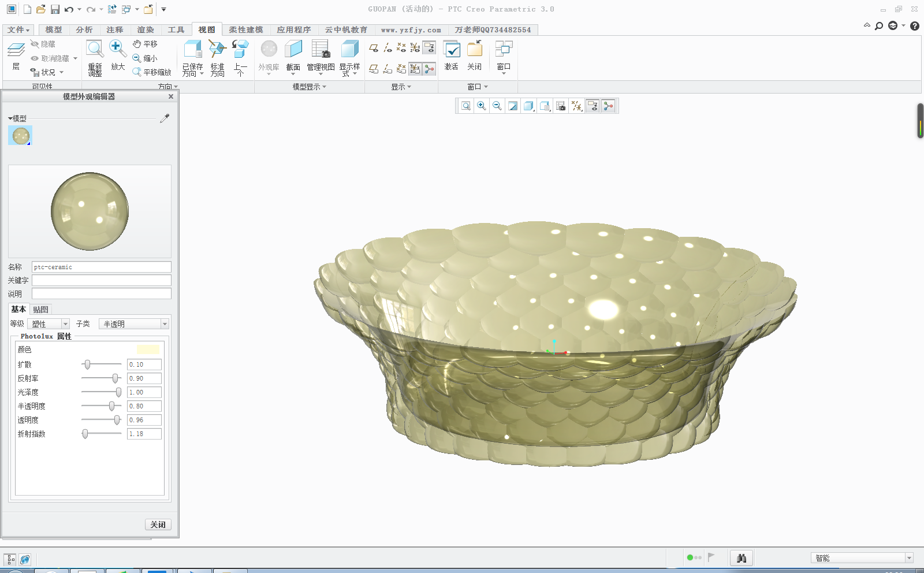Toggle spin center in the graphics toolbar

tap(608, 106)
